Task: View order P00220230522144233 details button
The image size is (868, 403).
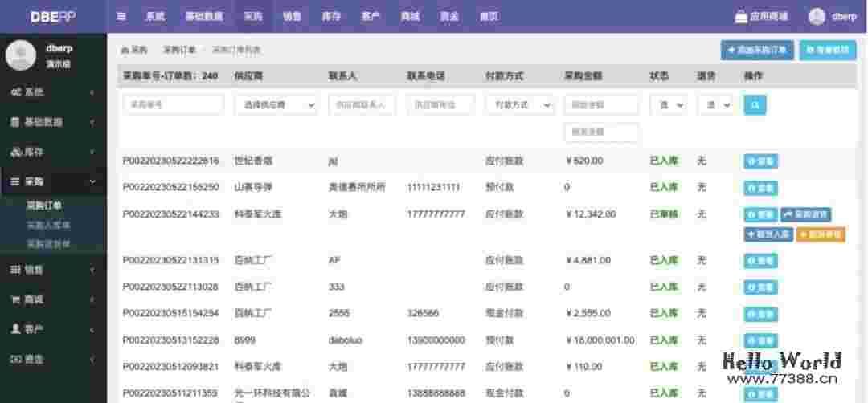Action: pos(760,214)
